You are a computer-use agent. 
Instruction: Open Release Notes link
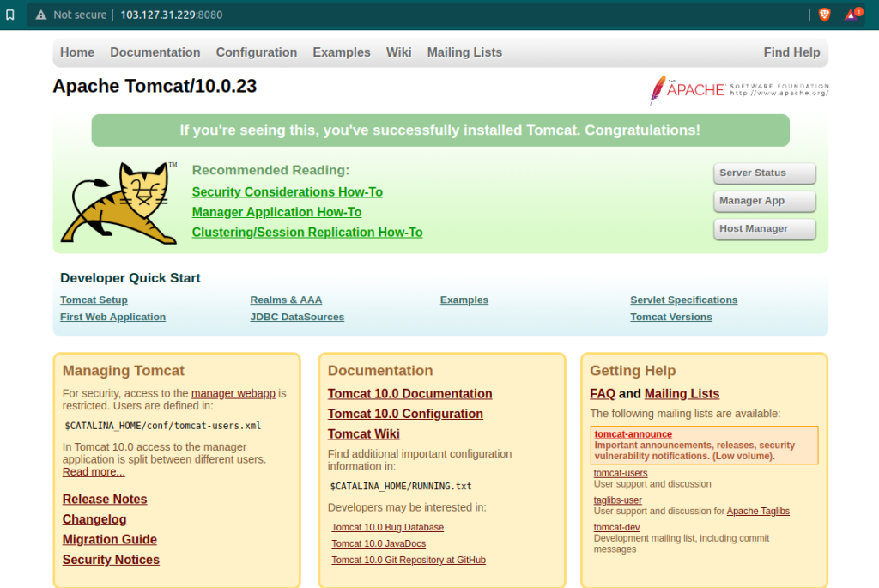tap(105, 499)
